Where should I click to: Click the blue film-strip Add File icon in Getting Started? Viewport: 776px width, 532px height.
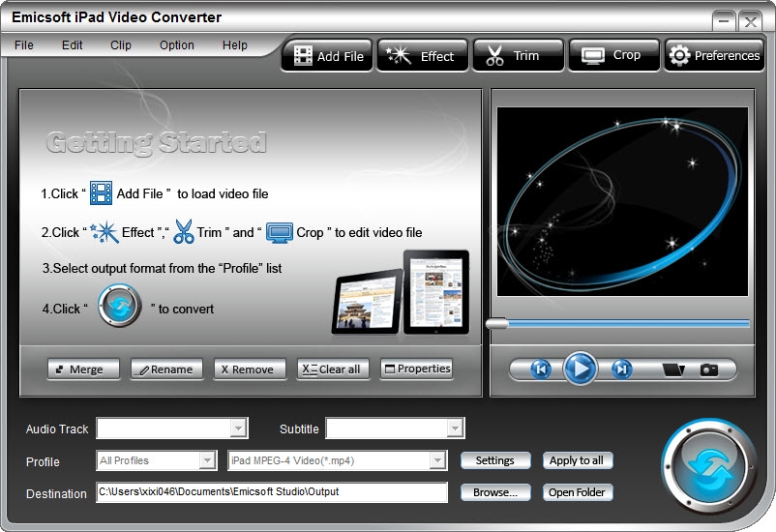101,193
